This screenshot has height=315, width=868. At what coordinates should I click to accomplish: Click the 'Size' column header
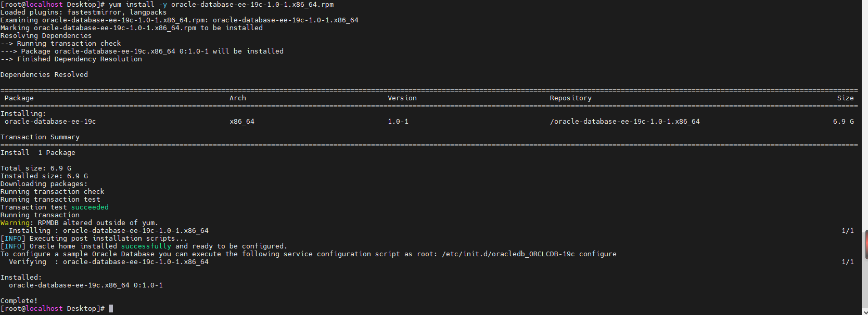pos(846,98)
